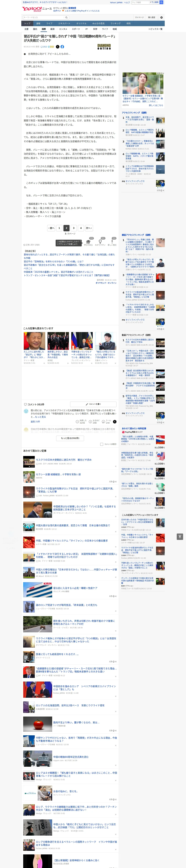Go to previous page with 前へ
This screenshot has width=186, height=868.
pyautogui.click(x=51, y=228)
